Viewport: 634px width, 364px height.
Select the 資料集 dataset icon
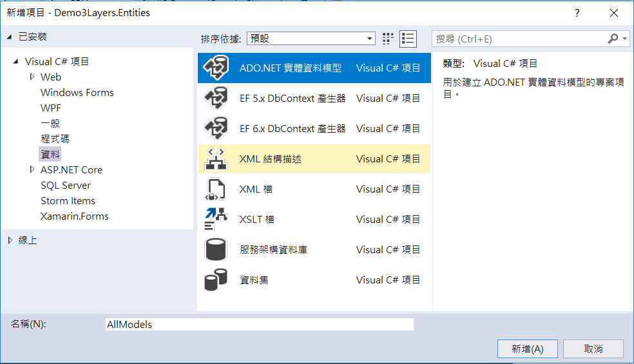pyautogui.click(x=216, y=280)
